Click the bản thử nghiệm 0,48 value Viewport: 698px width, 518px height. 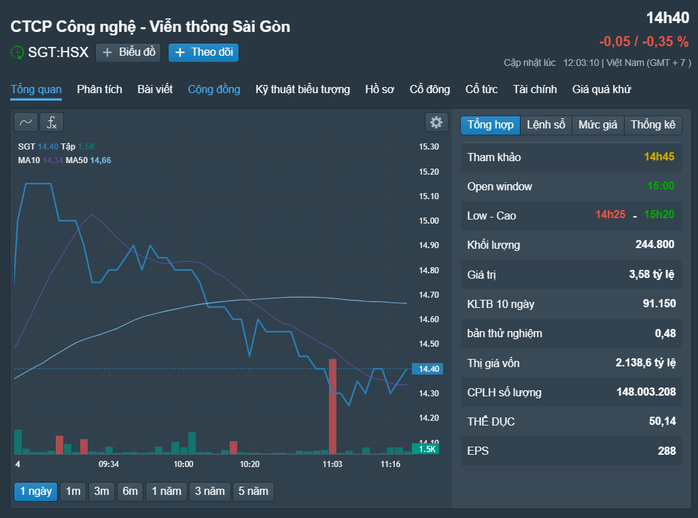click(666, 333)
